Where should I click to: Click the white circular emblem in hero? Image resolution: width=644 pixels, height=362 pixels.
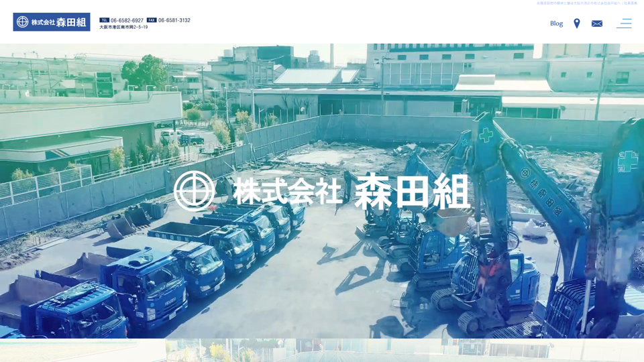[x=194, y=191]
